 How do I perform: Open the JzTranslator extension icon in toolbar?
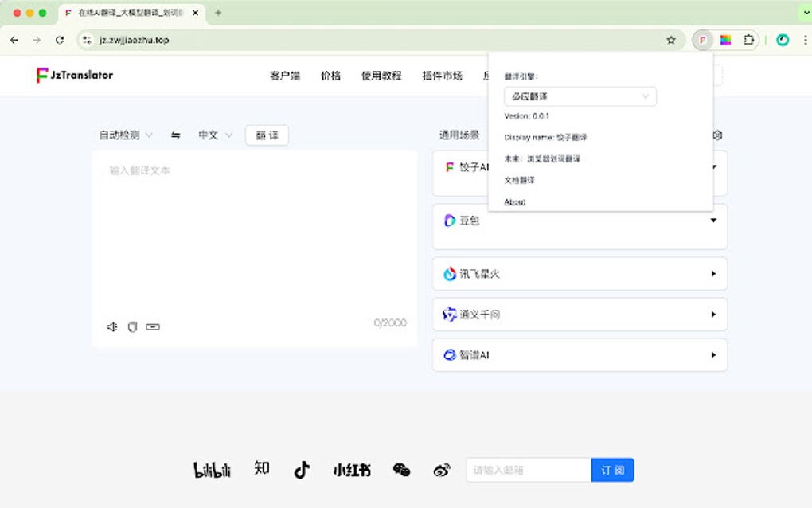[x=702, y=40]
